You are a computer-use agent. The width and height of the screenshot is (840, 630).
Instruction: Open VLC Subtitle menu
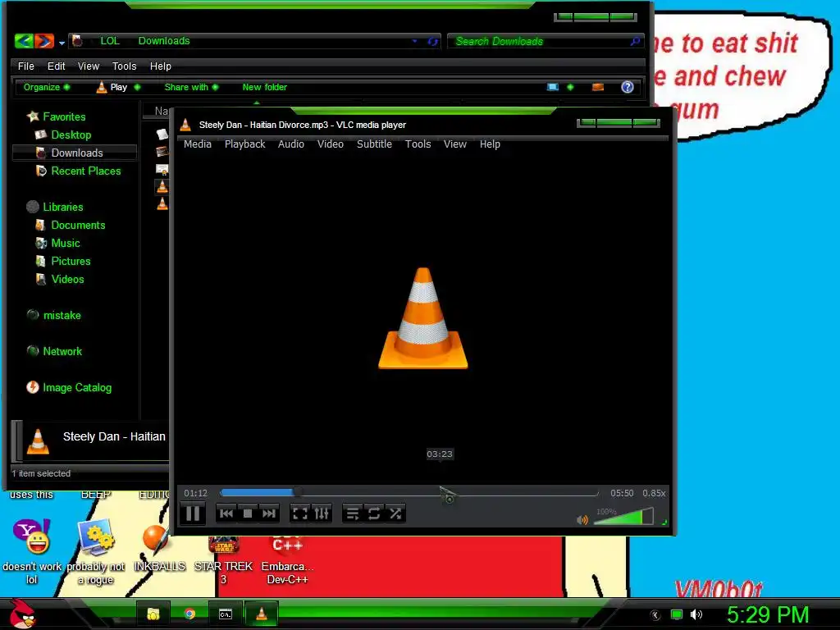click(374, 144)
